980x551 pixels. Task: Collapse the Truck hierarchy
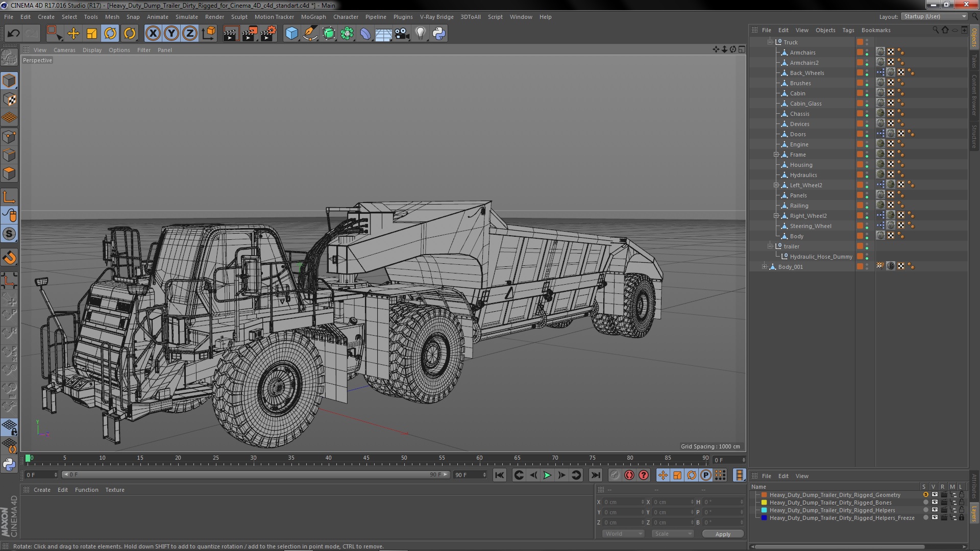770,42
